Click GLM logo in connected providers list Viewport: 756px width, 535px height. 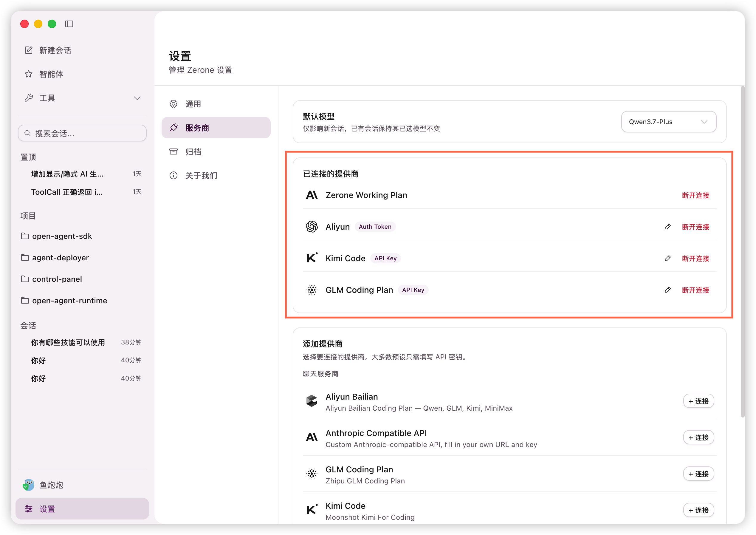tap(312, 290)
